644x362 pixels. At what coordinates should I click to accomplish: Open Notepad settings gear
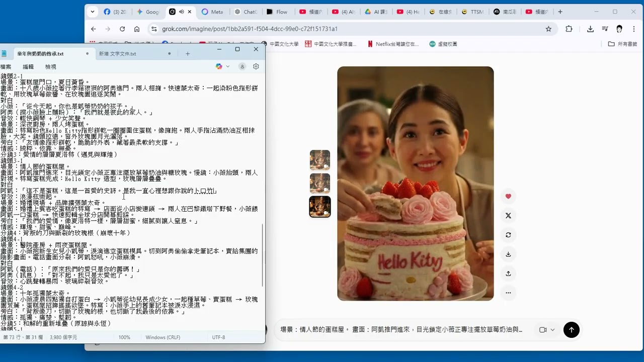click(256, 66)
